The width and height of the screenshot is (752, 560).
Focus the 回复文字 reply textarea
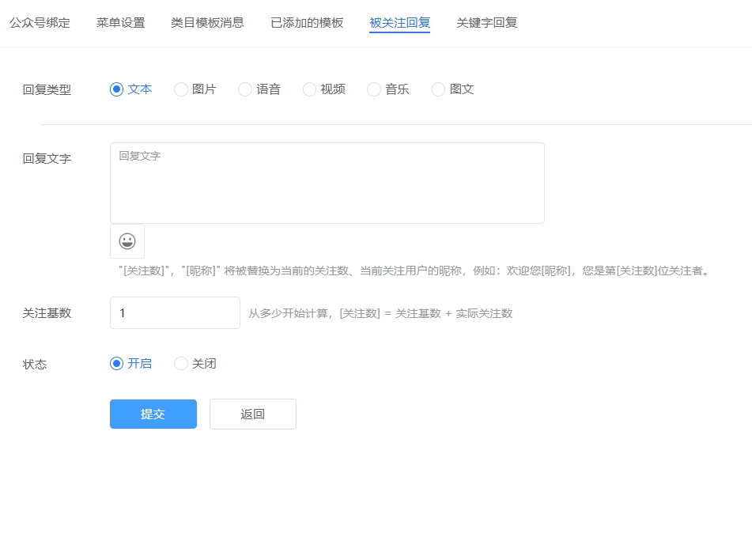[327, 182]
